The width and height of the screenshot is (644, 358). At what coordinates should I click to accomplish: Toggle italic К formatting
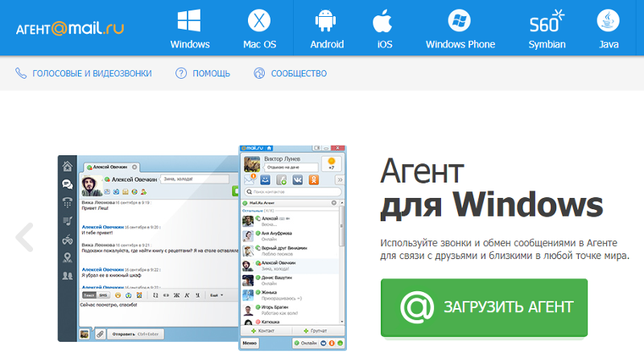[187, 295]
